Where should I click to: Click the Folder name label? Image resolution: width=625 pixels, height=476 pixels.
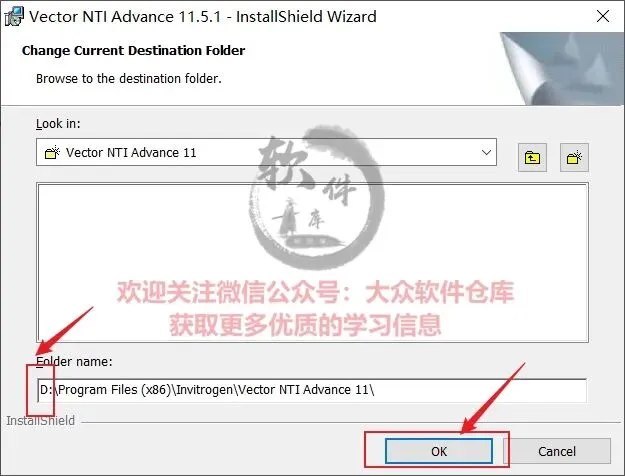pos(74,362)
